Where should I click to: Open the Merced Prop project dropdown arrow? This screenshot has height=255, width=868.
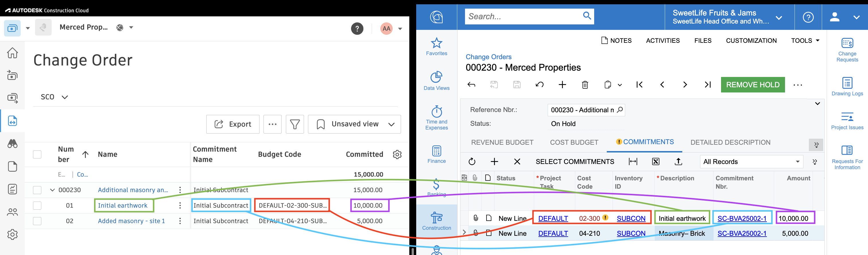[x=131, y=27]
